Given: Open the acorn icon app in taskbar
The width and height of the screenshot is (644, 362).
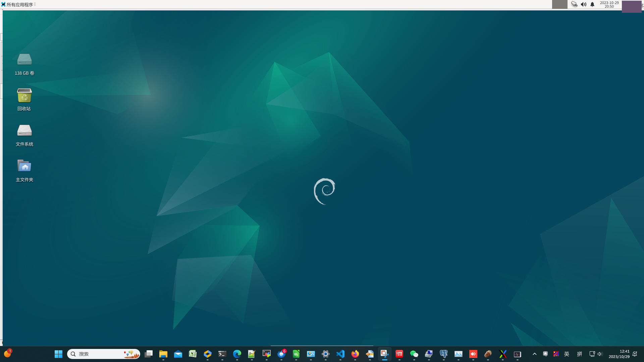Looking at the screenshot, I should 488,354.
